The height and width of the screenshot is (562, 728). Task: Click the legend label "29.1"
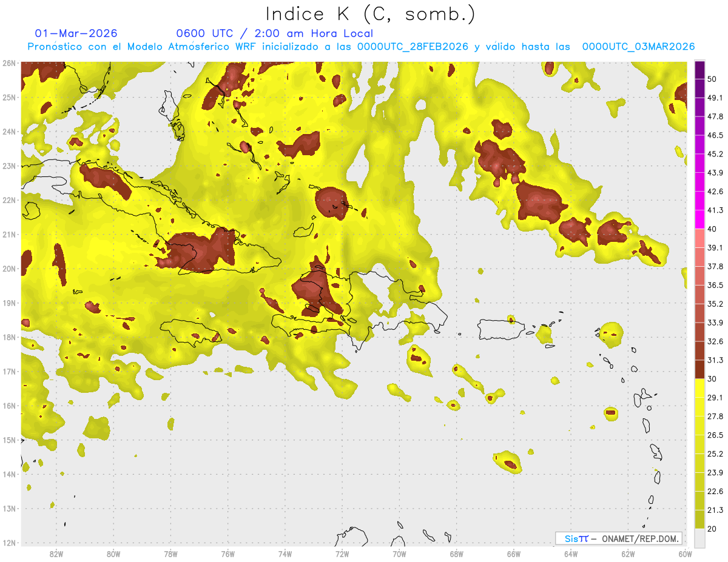[715, 398]
